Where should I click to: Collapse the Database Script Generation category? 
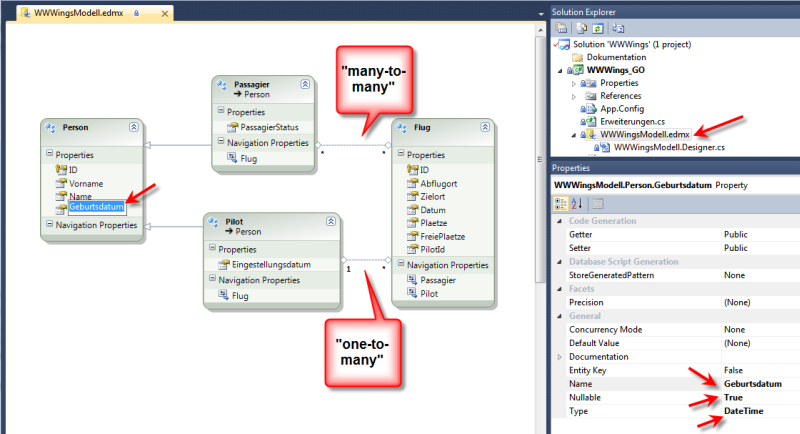pyautogui.click(x=560, y=262)
